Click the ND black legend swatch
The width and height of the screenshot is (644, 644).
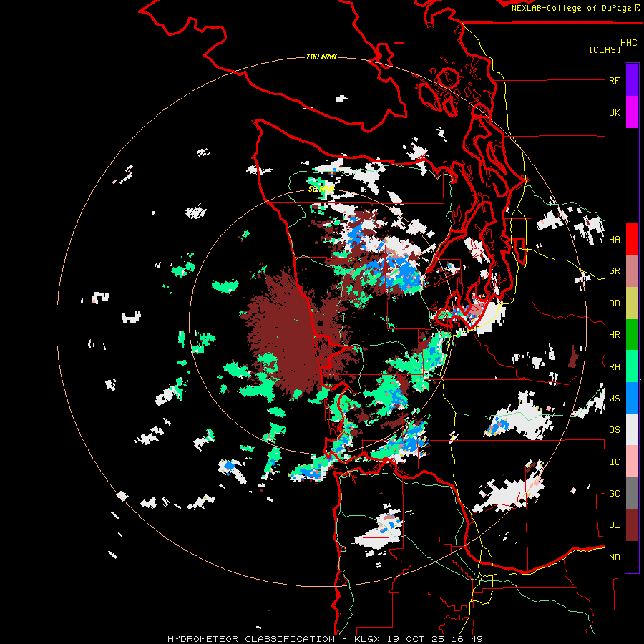coord(632,557)
